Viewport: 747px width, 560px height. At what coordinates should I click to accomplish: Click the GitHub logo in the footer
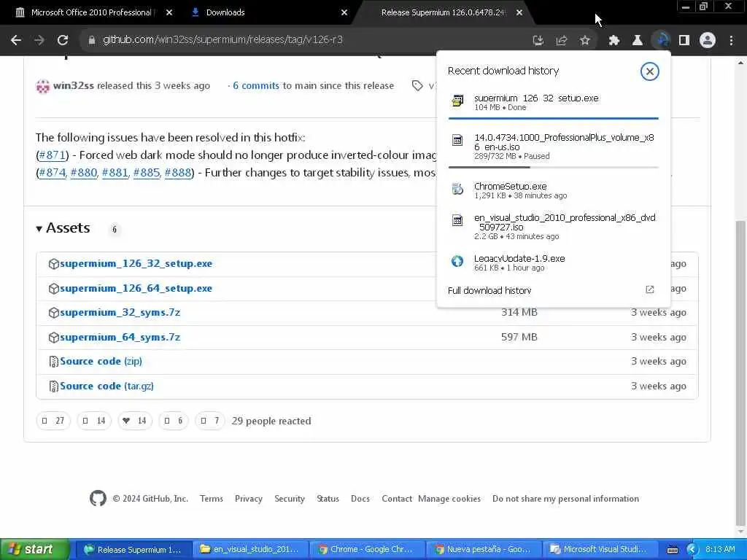pyautogui.click(x=98, y=498)
